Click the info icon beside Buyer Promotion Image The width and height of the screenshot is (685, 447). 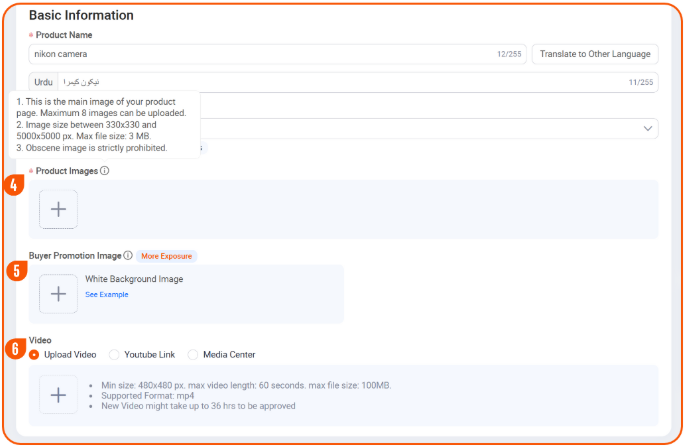tap(128, 256)
